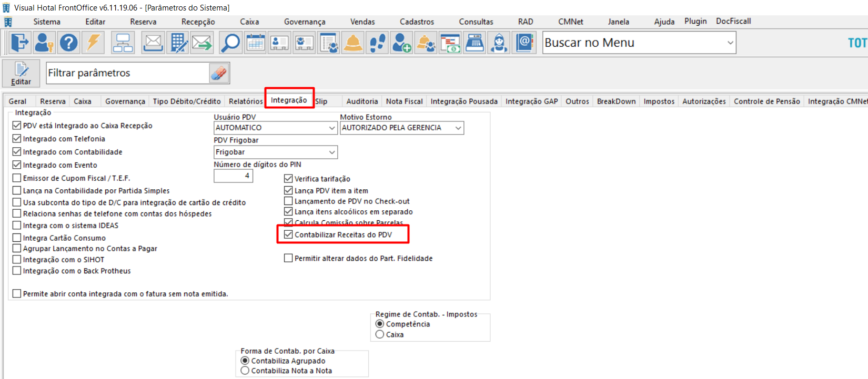Toggle Integrado com Telefonia checkbox
The image size is (868, 379).
pyautogui.click(x=17, y=139)
